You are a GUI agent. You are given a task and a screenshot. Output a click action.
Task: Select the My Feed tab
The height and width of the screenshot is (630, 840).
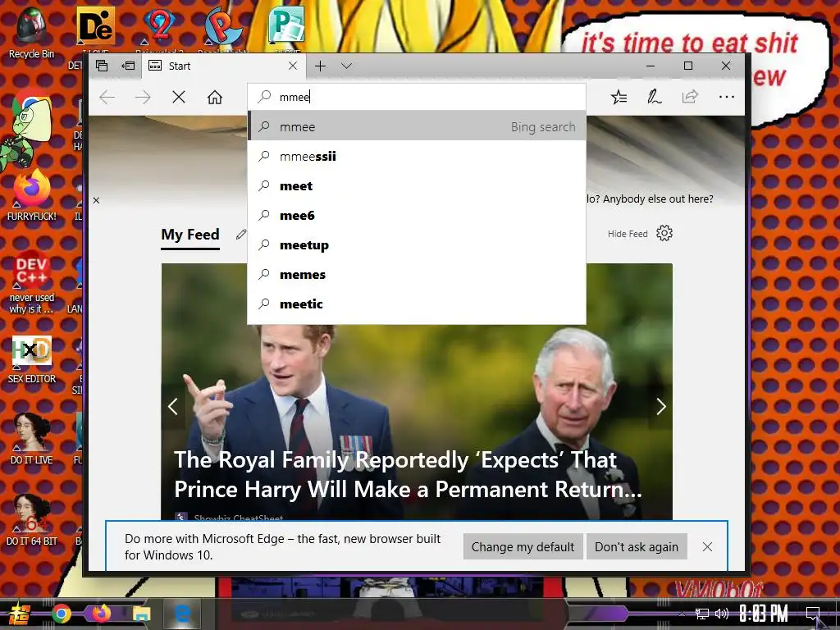190,235
